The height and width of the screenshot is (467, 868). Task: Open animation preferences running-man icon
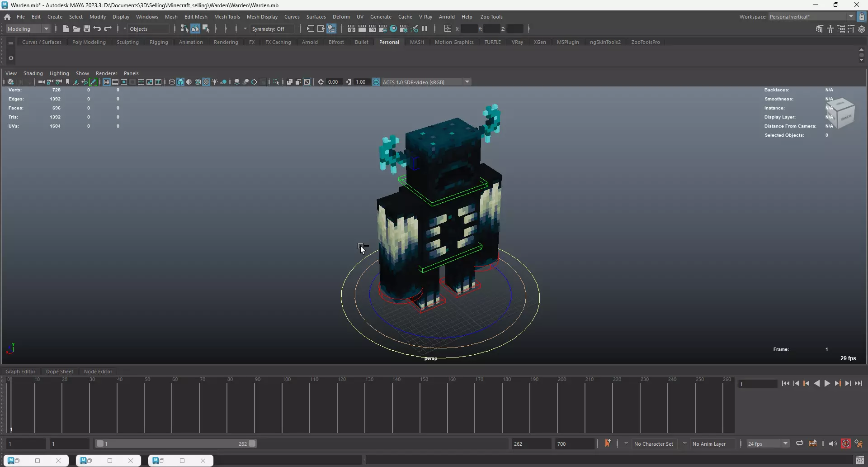click(859, 443)
